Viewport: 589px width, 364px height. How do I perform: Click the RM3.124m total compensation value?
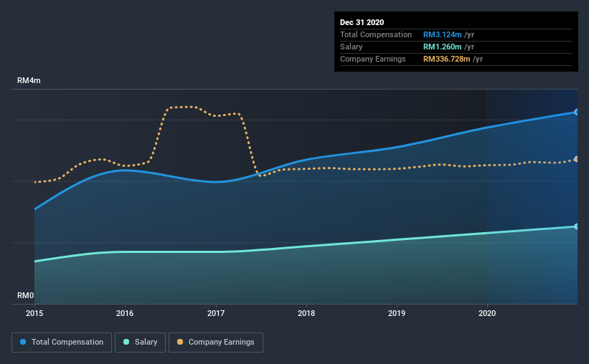(442, 35)
